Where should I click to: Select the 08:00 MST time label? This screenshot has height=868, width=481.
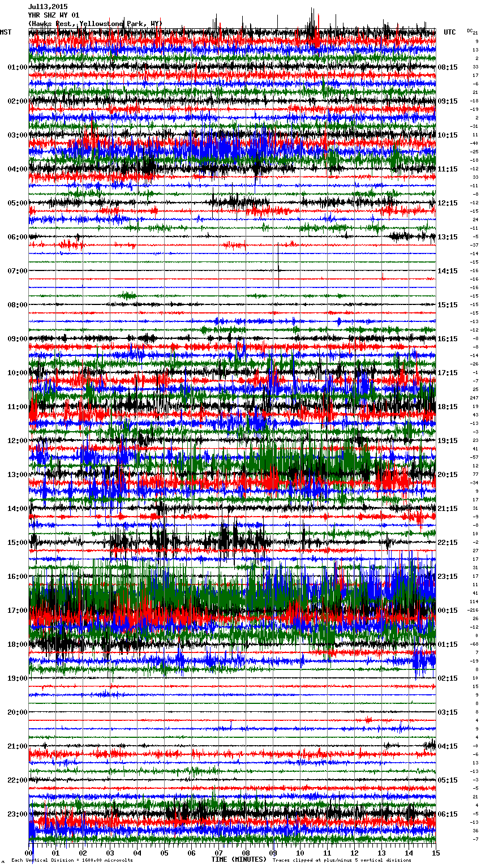(x=18, y=305)
